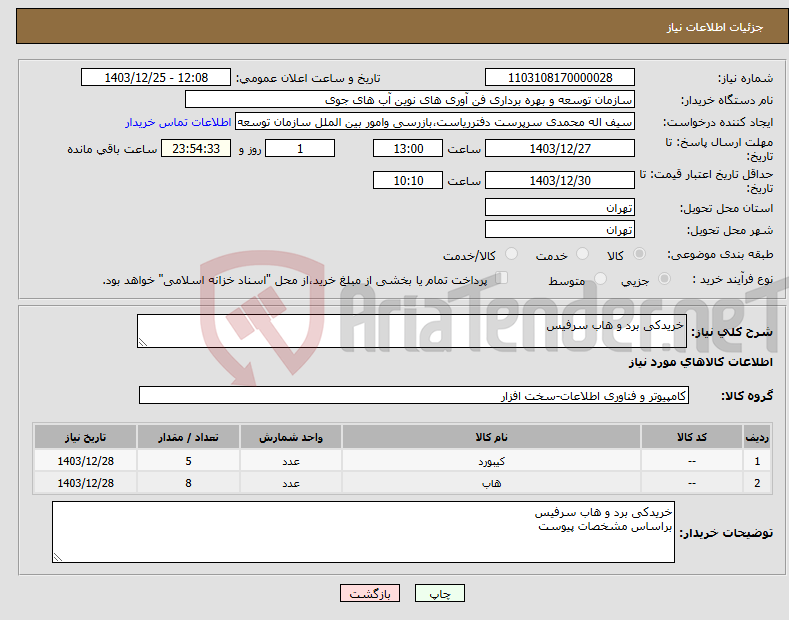The image size is (789, 620).
Task: Click the remaining days field showing 1
Action: pos(300,148)
